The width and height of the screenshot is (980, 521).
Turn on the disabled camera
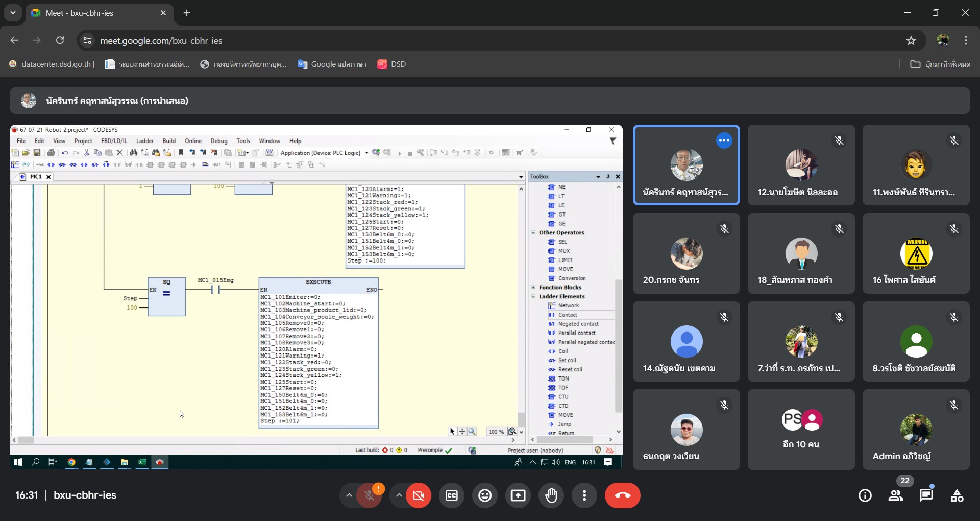tap(419, 495)
